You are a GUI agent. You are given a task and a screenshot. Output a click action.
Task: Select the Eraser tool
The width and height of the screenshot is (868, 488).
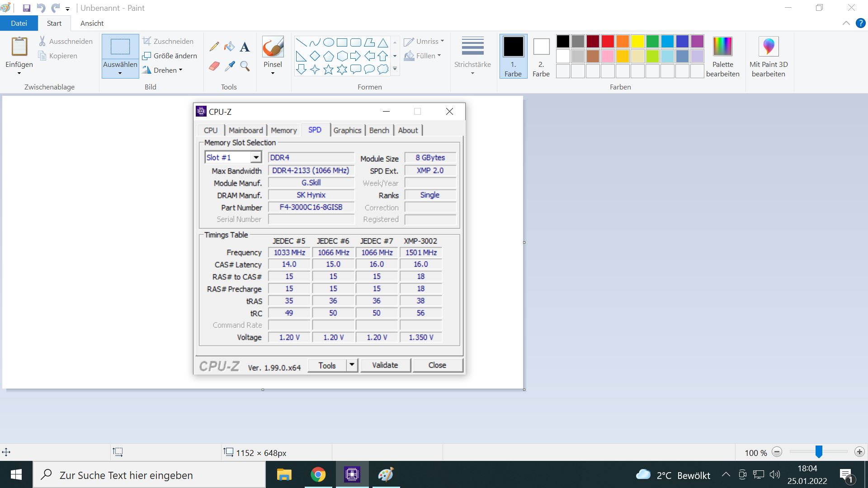[x=214, y=66]
